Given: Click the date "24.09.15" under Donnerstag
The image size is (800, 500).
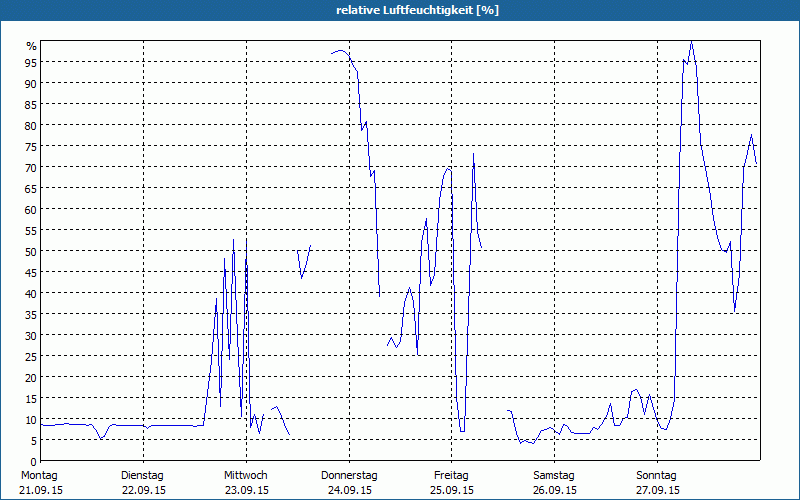Looking at the screenshot, I should [349, 490].
